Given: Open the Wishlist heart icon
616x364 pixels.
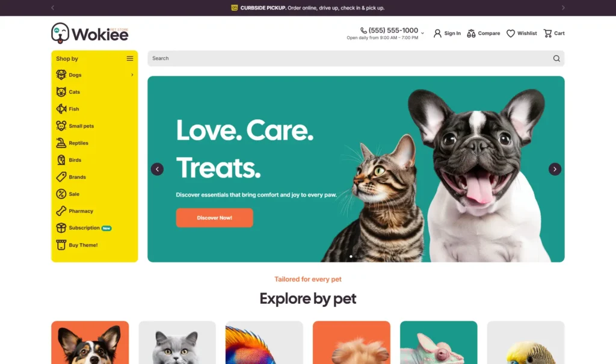Looking at the screenshot, I should click(510, 34).
